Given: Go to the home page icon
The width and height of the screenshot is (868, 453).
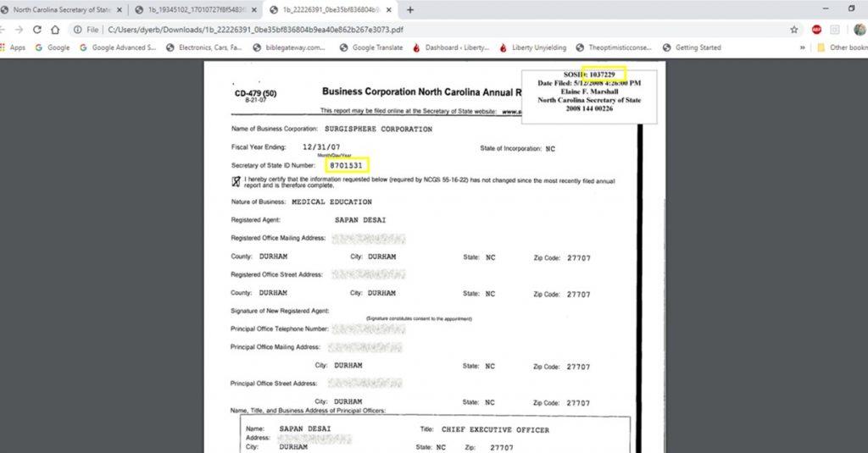Looking at the screenshot, I should pos(55,30).
